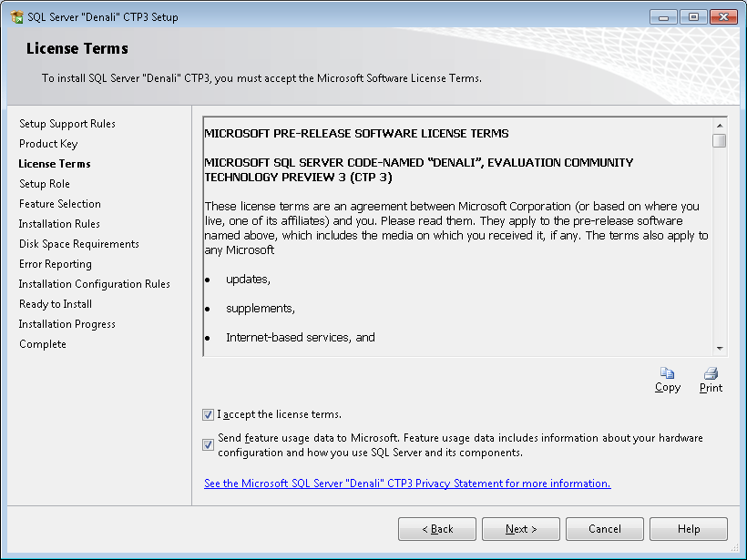This screenshot has width=747, height=560.
Task: Click the Print icon for license terms
Action: click(711, 372)
